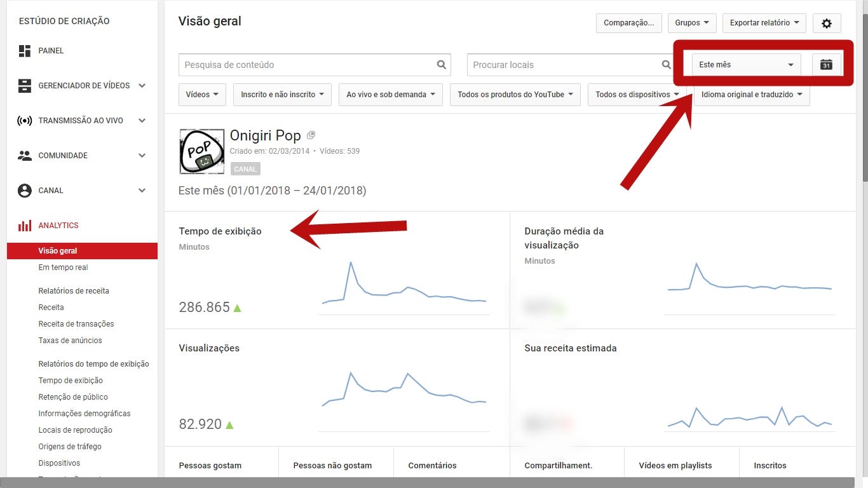This screenshot has width=868, height=488.
Task: Open the Grupos dropdown
Action: 692,23
